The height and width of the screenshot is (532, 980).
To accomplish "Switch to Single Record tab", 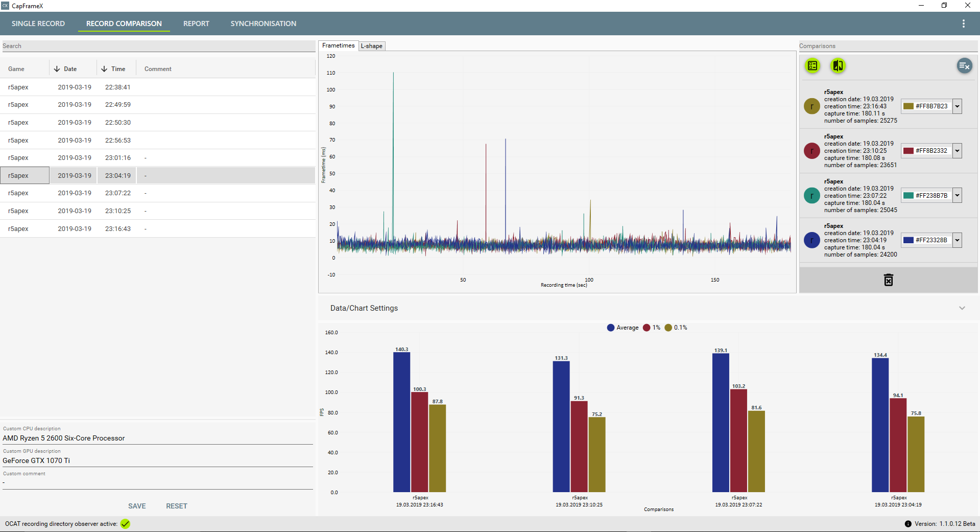I will pyautogui.click(x=38, y=24).
